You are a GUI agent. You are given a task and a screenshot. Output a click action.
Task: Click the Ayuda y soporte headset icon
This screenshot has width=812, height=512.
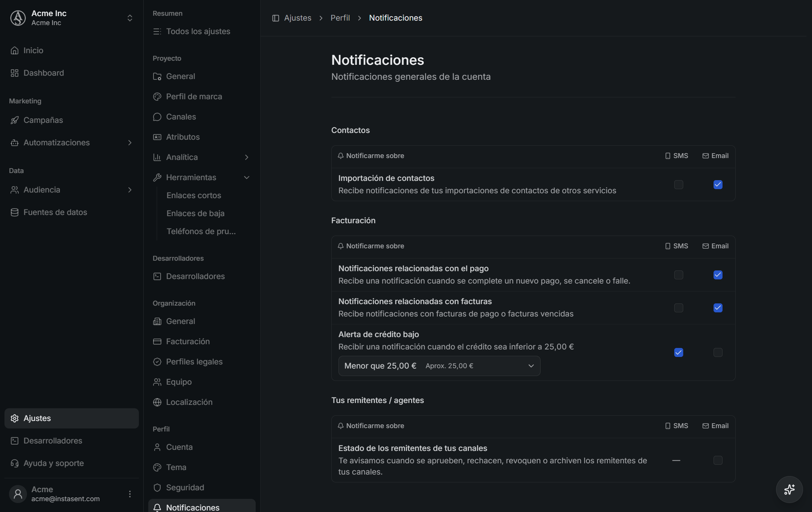point(15,463)
